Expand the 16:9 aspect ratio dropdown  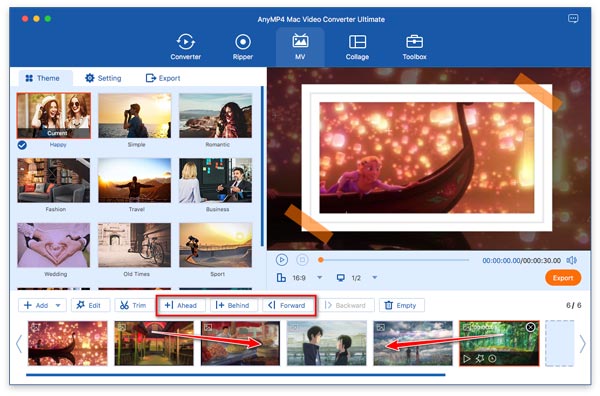[x=320, y=277]
